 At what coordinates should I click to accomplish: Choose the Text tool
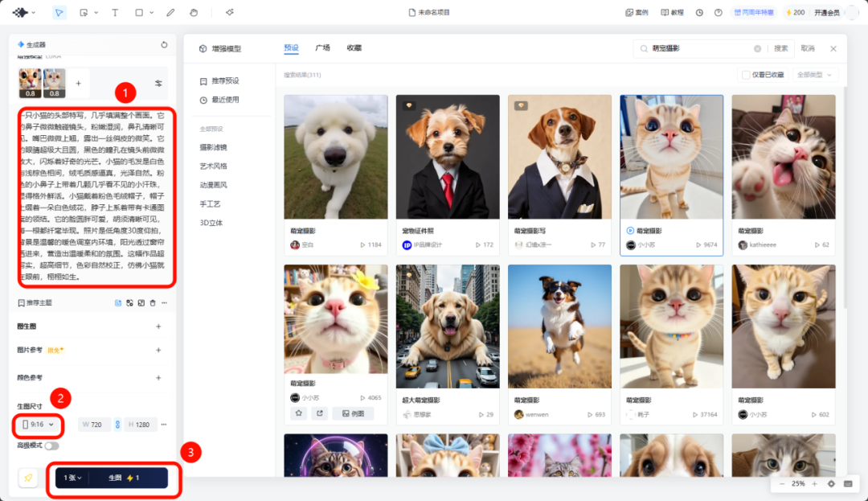(x=115, y=12)
